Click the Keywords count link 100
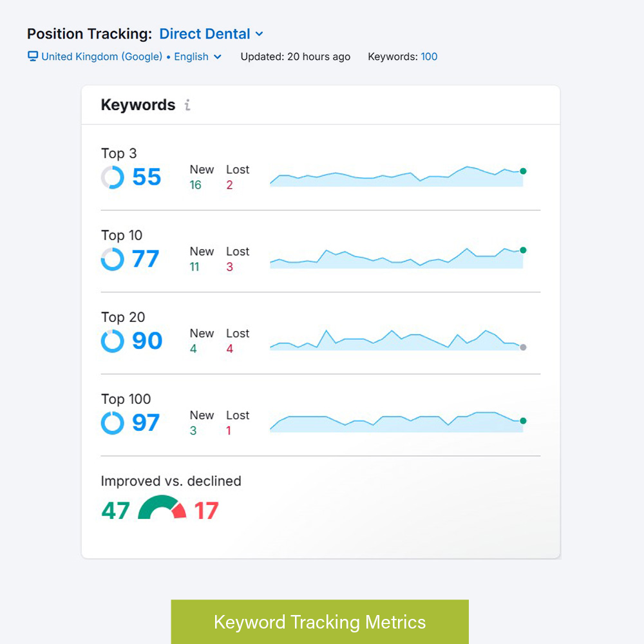 [x=429, y=57]
